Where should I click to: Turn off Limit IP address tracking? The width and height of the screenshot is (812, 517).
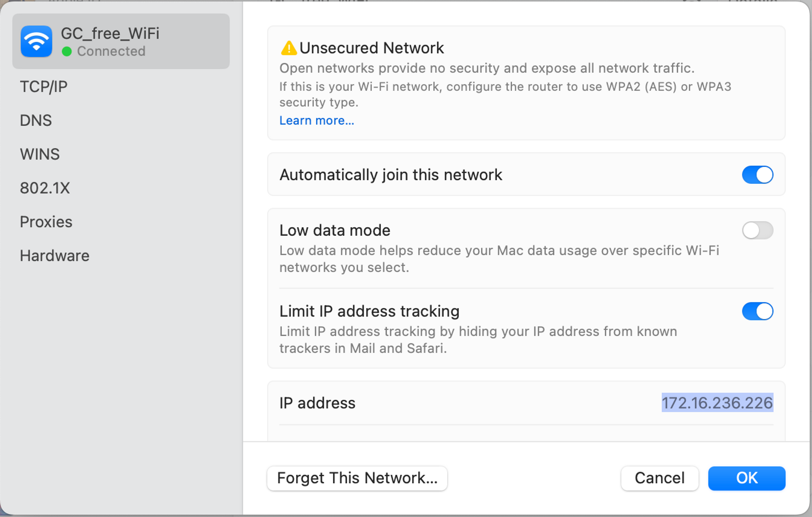tap(757, 311)
